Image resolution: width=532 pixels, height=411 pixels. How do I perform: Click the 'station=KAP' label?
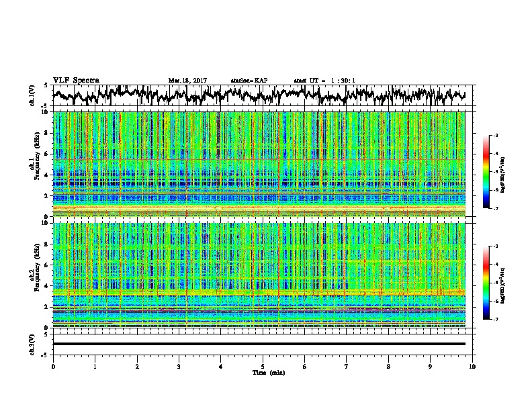249,81
